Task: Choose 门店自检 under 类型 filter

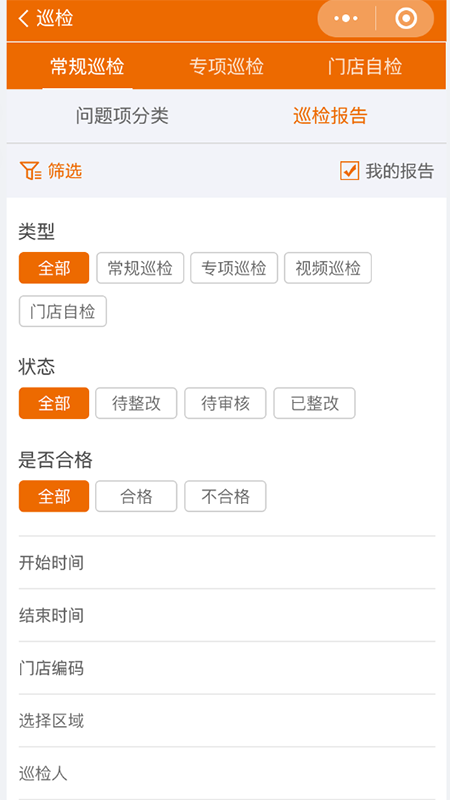Action: (x=63, y=311)
